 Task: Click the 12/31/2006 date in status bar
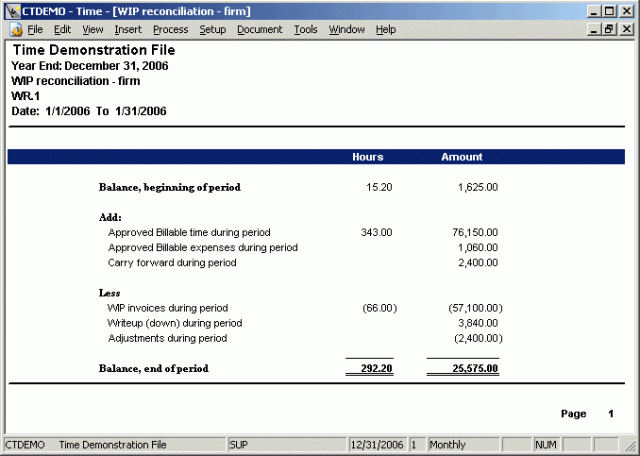(x=376, y=444)
